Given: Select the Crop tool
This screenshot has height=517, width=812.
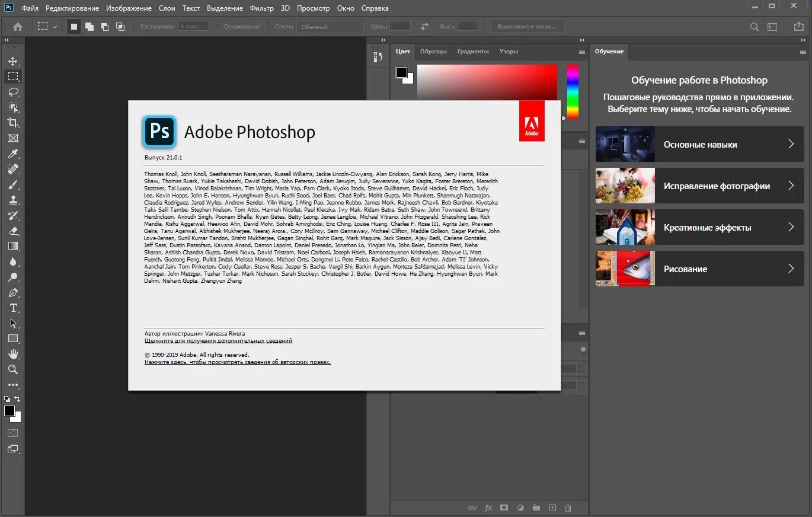Looking at the screenshot, I should (x=13, y=123).
